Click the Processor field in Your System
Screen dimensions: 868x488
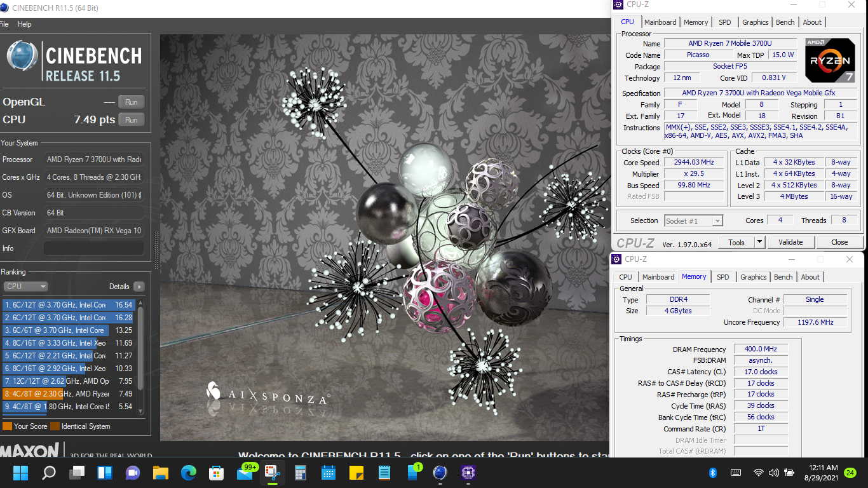pyautogui.click(x=94, y=159)
